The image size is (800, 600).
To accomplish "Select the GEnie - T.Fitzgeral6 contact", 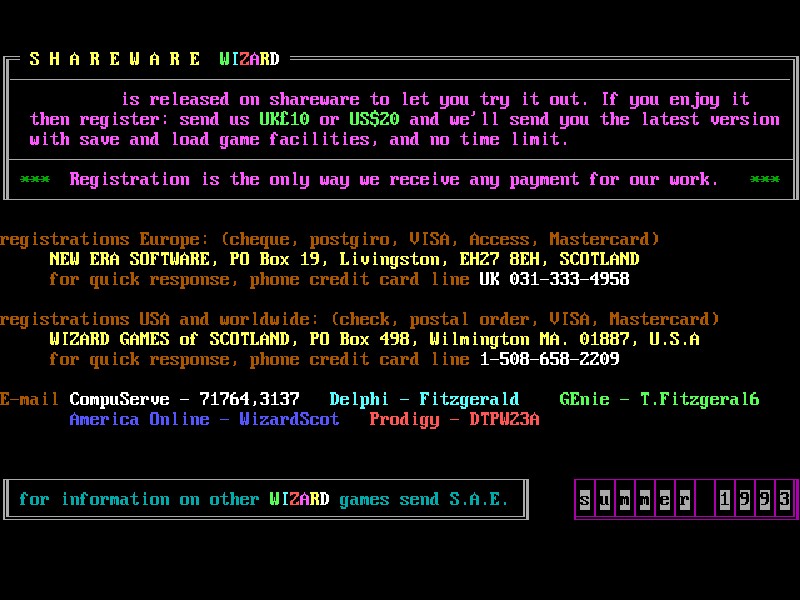I will click(659, 399).
